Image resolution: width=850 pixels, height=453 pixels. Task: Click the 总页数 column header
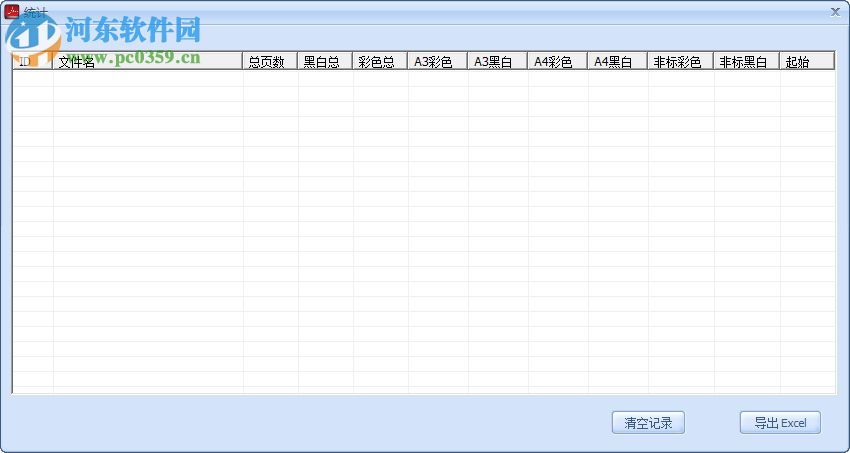click(270, 61)
